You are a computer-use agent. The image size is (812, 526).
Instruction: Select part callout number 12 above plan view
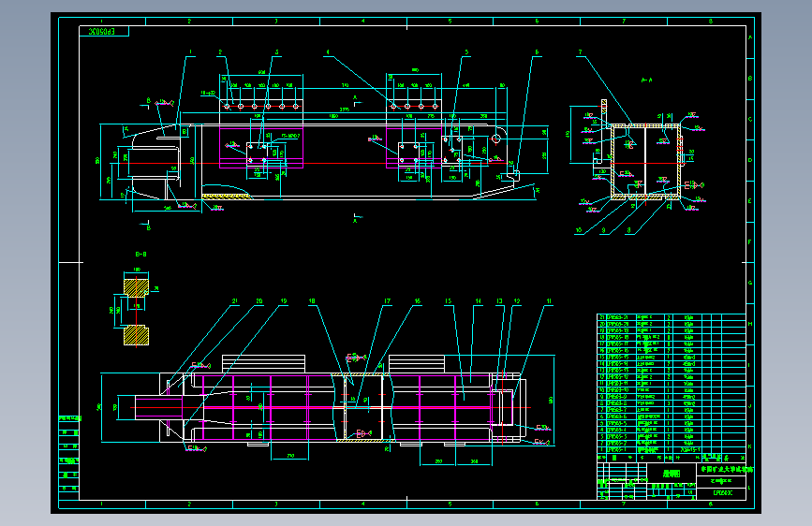pyautogui.click(x=517, y=300)
